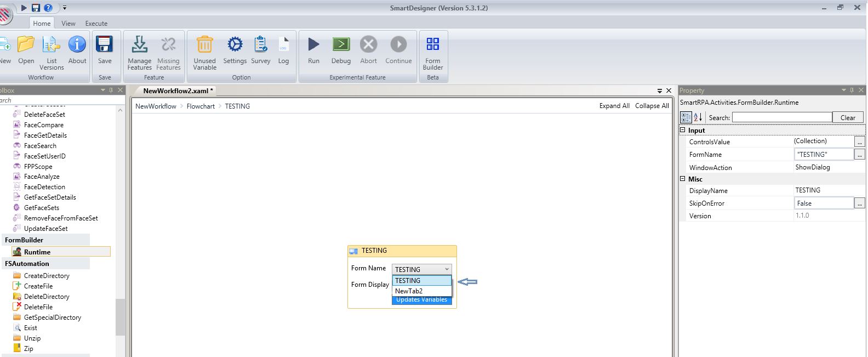Select NewTab2 from the dropdown list
868x357 pixels.
click(x=409, y=291)
